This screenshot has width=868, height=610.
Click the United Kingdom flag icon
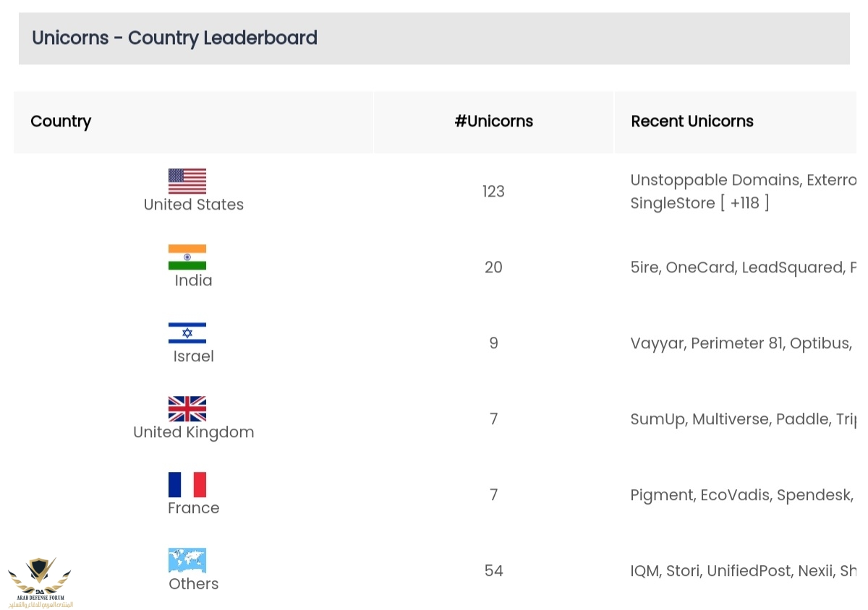pos(187,409)
